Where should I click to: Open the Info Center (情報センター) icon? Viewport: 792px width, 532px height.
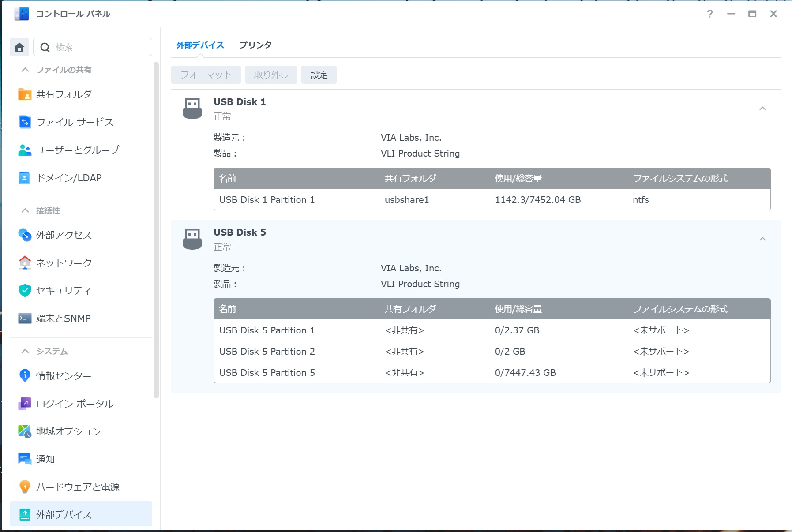point(25,375)
